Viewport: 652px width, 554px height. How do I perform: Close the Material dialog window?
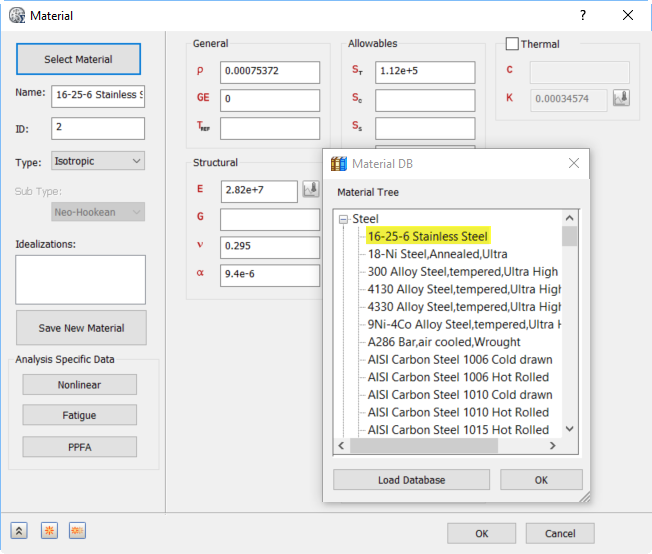[x=628, y=15]
